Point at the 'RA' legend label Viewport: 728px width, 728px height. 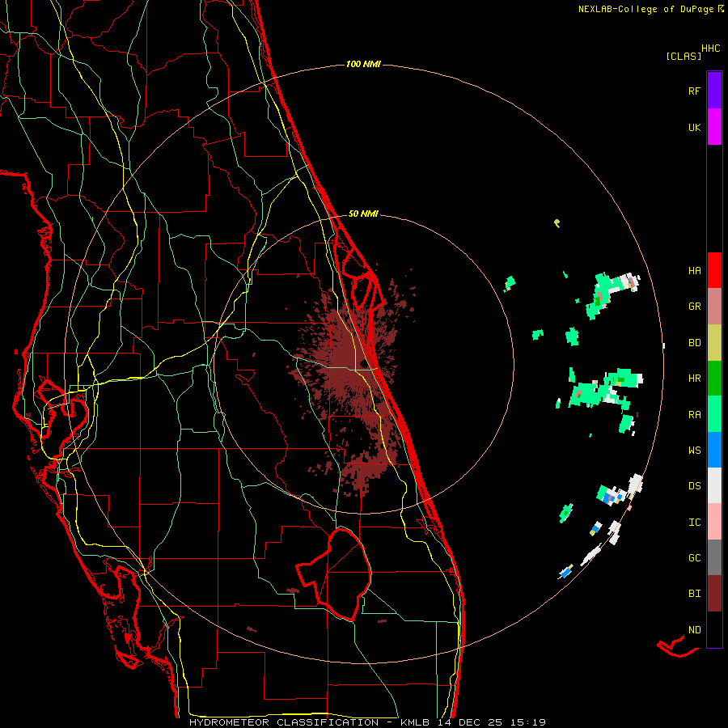[694, 415]
